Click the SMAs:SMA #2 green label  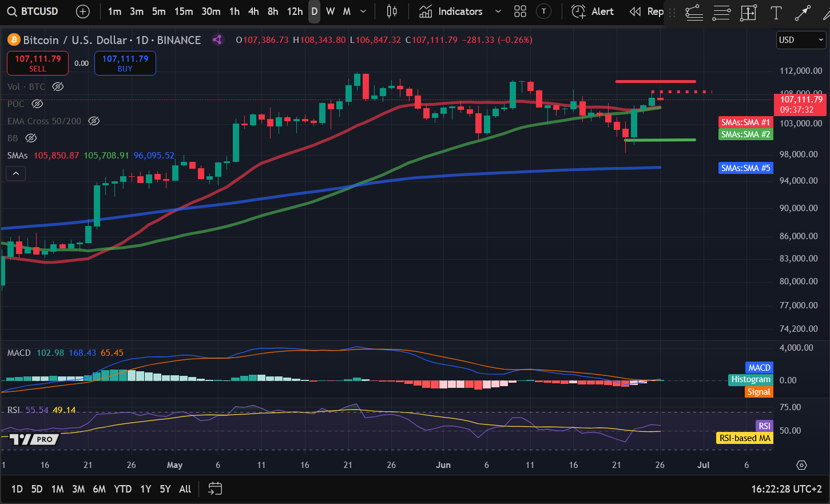[745, 134]
